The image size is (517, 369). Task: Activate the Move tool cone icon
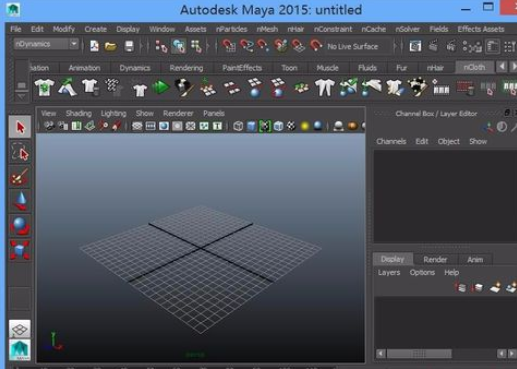coord(20,201)
